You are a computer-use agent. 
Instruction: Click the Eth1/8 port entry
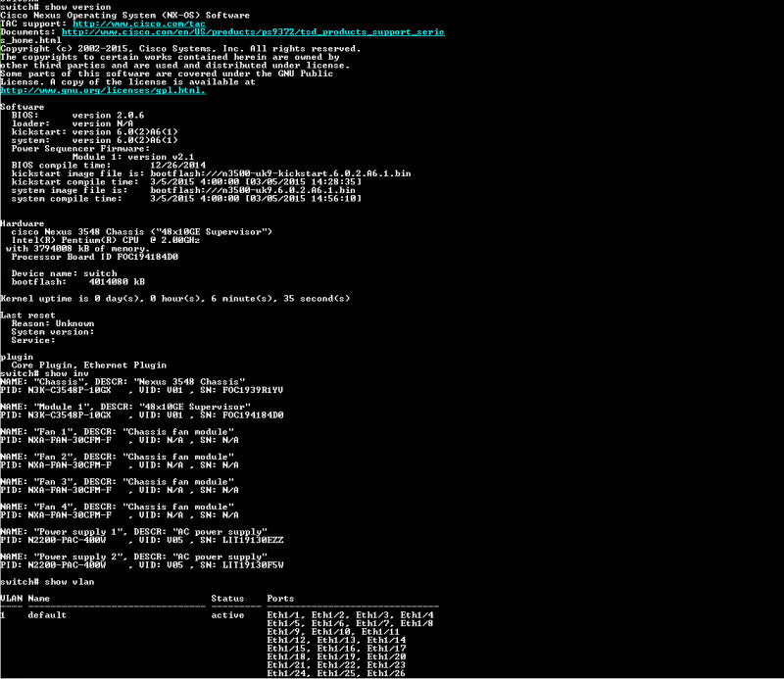click(x=417, y=623)
